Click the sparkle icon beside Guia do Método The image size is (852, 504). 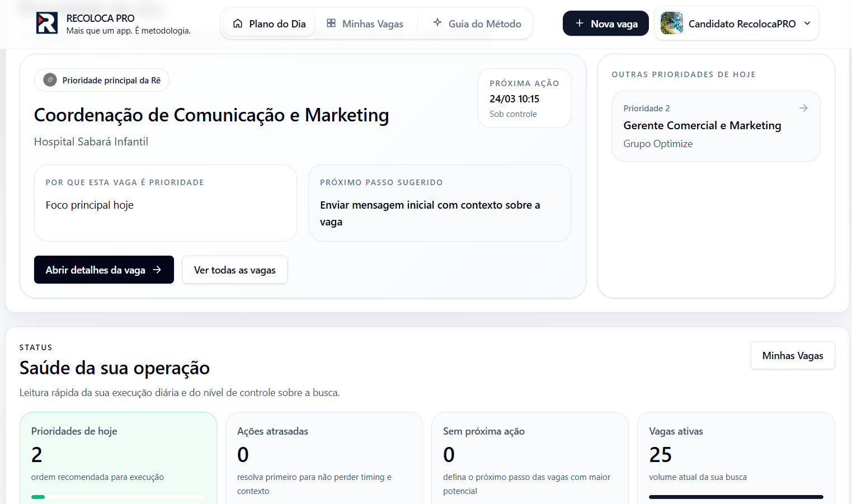437,23
